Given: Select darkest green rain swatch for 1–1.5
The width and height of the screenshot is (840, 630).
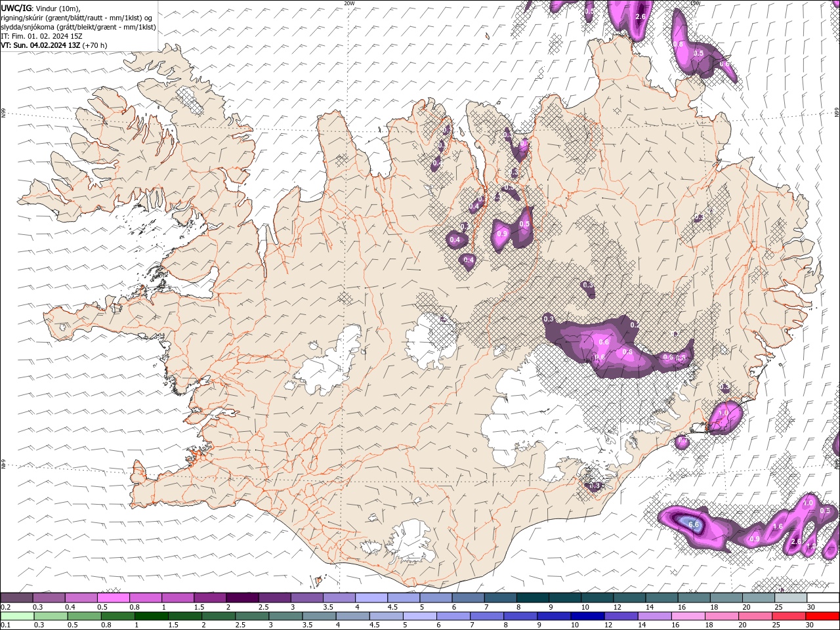Looking at the screenshot, I should (x=152, y=616).
